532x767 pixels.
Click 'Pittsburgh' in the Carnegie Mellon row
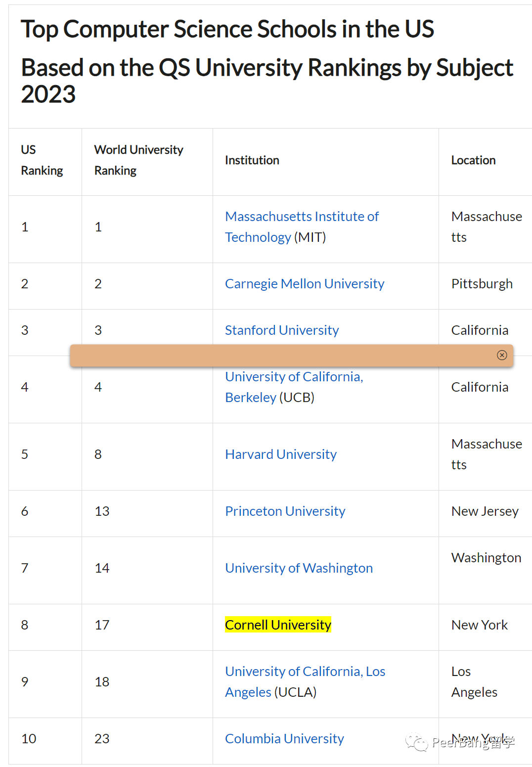pos(482,284)
